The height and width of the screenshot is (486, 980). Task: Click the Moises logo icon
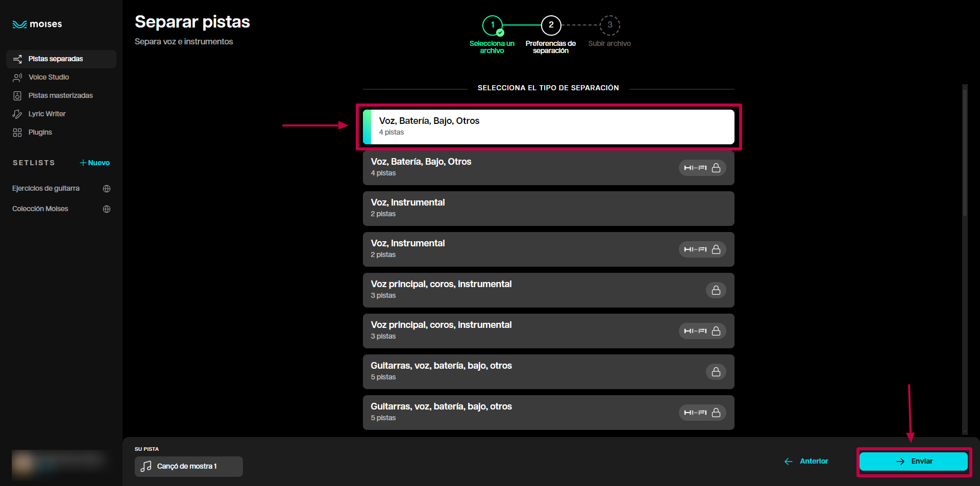pos(19,24)
